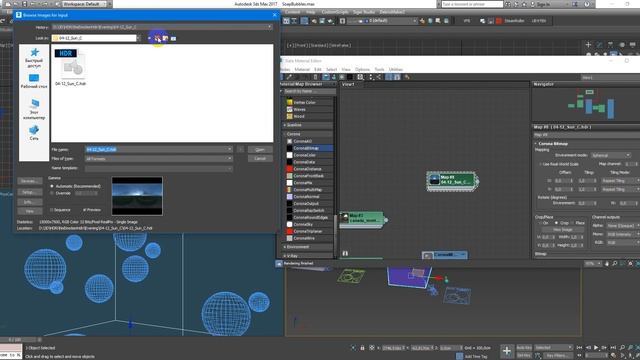Click the Setup button

click(29, 191)
